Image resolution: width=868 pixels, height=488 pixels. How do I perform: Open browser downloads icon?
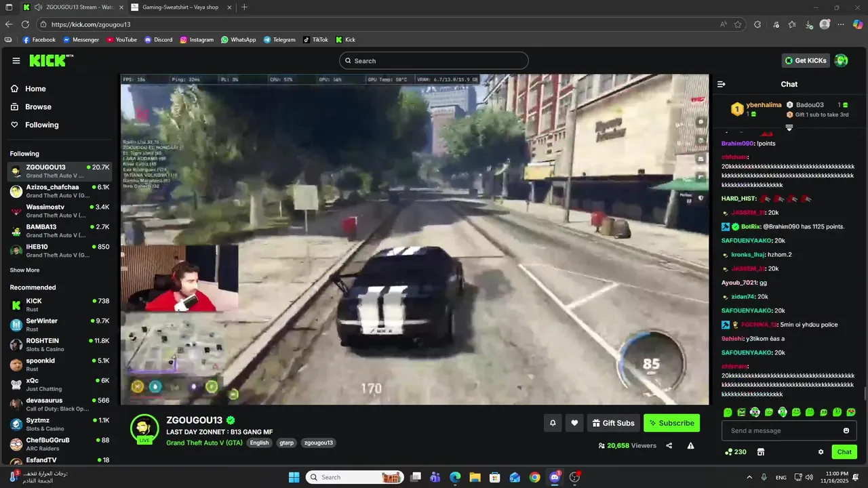pos(809,24)
